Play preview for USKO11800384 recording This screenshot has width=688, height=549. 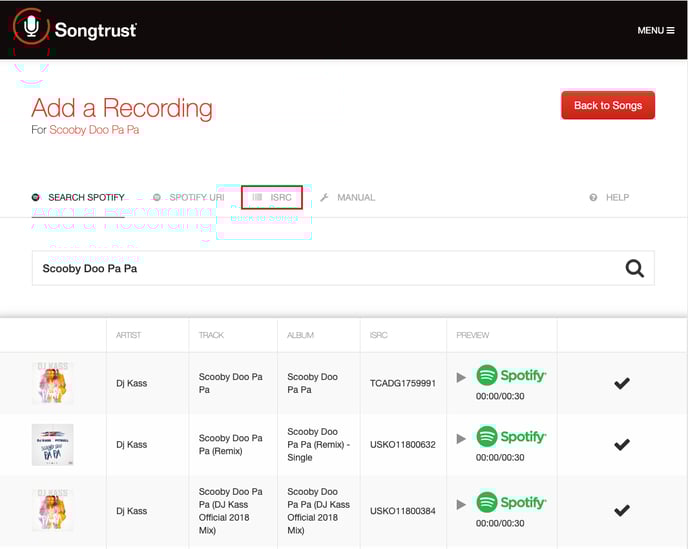pyautogui.click(x=461, y=504)
